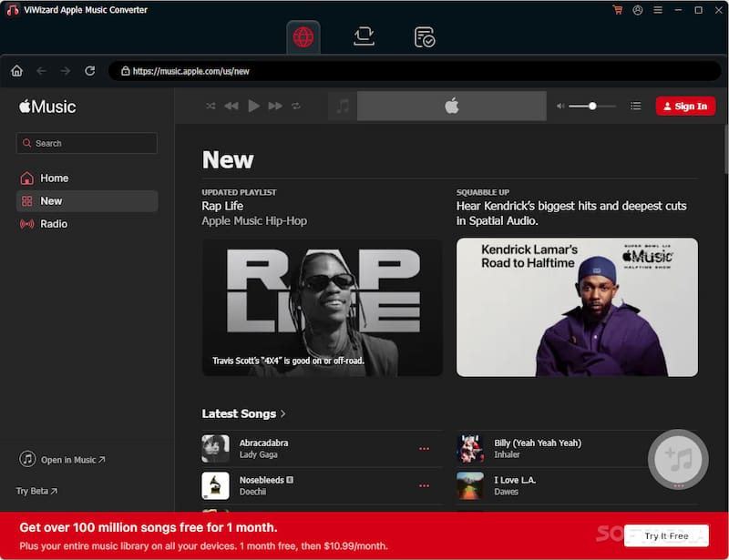The height and width of the screenshot is (560, 729).
Task: Go to the browser home icon
Action: click(17, 71)
